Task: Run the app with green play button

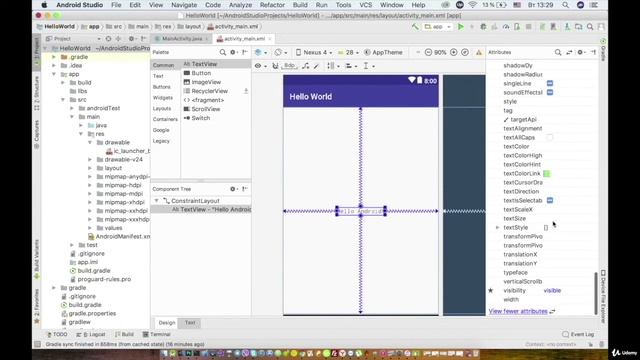Action: [x=461, y=27]
